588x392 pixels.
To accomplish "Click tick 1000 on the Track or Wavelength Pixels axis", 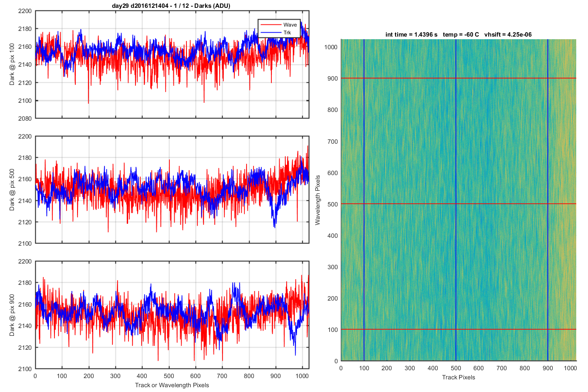I will (x=302, y=376).
